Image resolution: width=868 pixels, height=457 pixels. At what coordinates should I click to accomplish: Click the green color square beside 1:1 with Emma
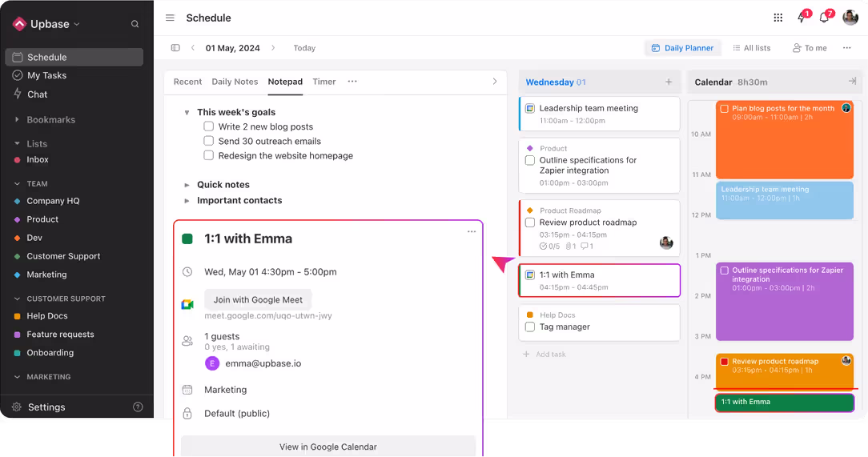click(x=187, y=239)
